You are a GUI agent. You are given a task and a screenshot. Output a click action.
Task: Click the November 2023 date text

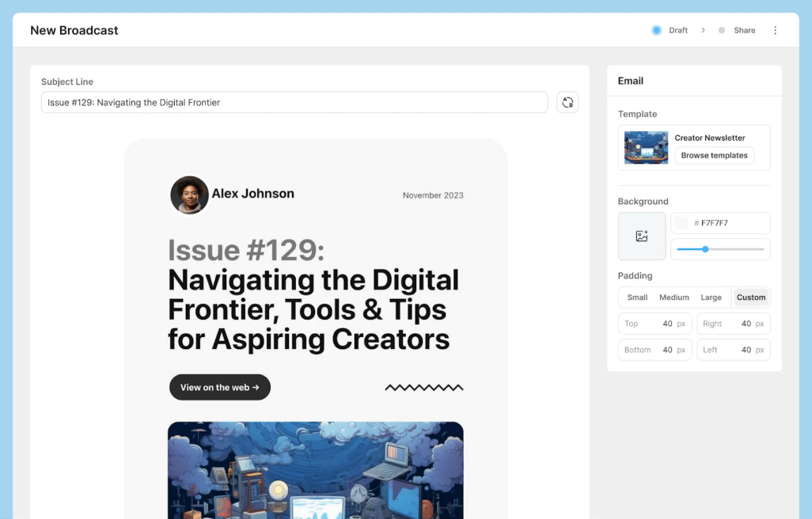[433, 195]
